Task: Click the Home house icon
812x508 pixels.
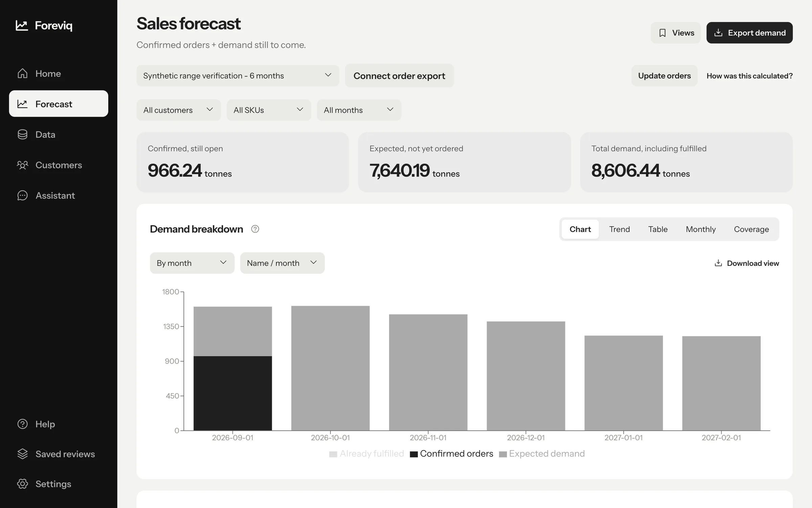Action: tap(22, 73)
